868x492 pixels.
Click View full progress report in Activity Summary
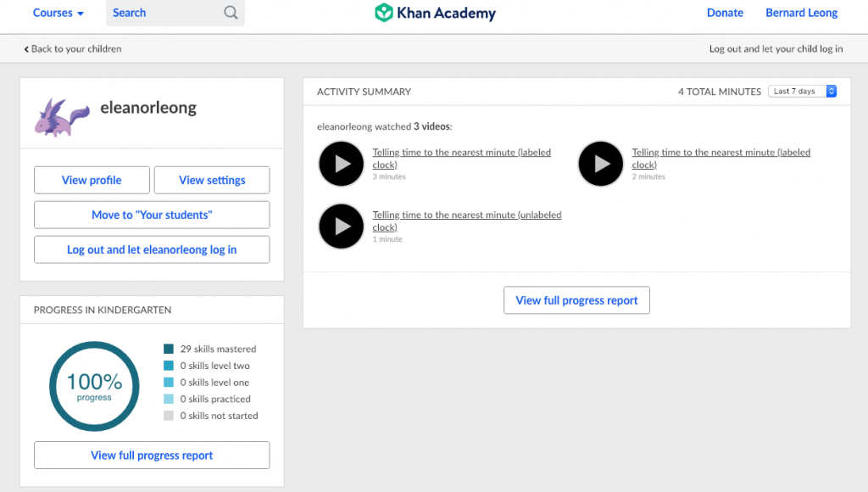pyautogui.click(x=576, y=300)
